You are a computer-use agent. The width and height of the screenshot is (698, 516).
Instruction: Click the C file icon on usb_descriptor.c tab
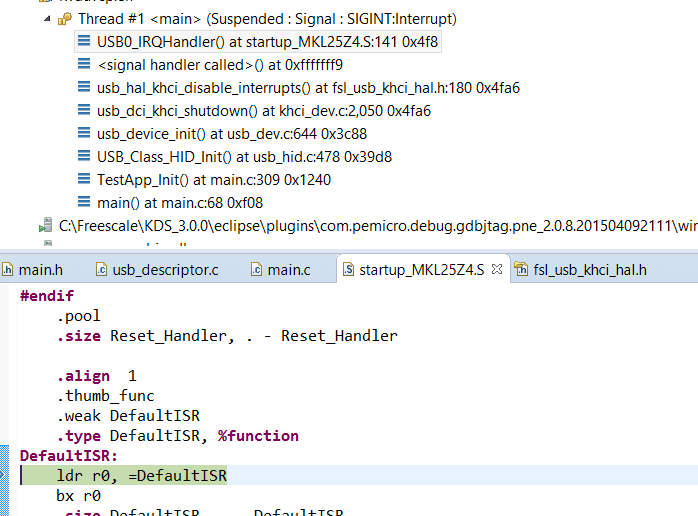101,269
